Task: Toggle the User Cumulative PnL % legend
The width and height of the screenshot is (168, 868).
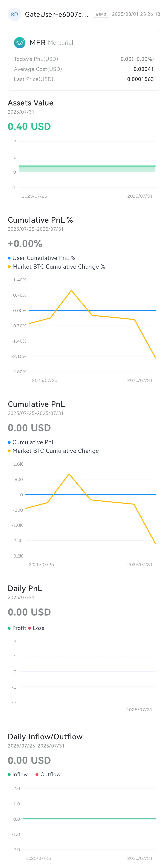Action: point(41,258)
